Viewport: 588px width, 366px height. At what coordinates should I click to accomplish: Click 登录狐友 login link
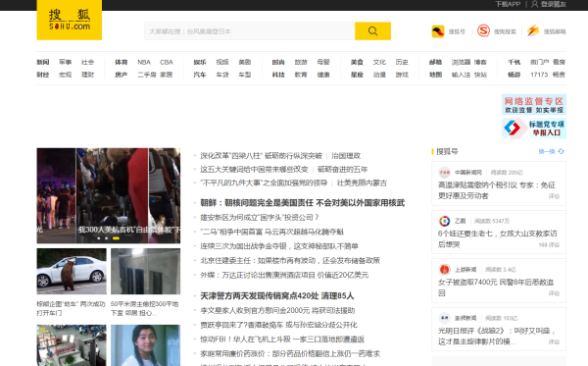click(x=553, y=4)
